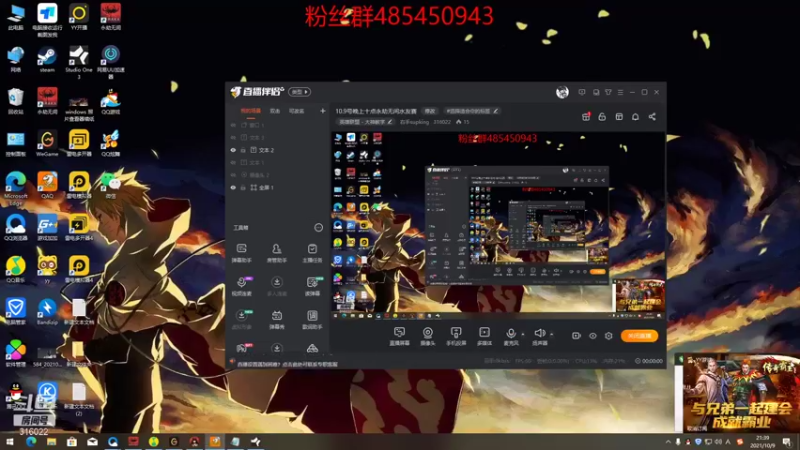Viewport: 800px width, 450px height.
Task: Open action center in taskbar corner
Action: [x=788, y=442]
